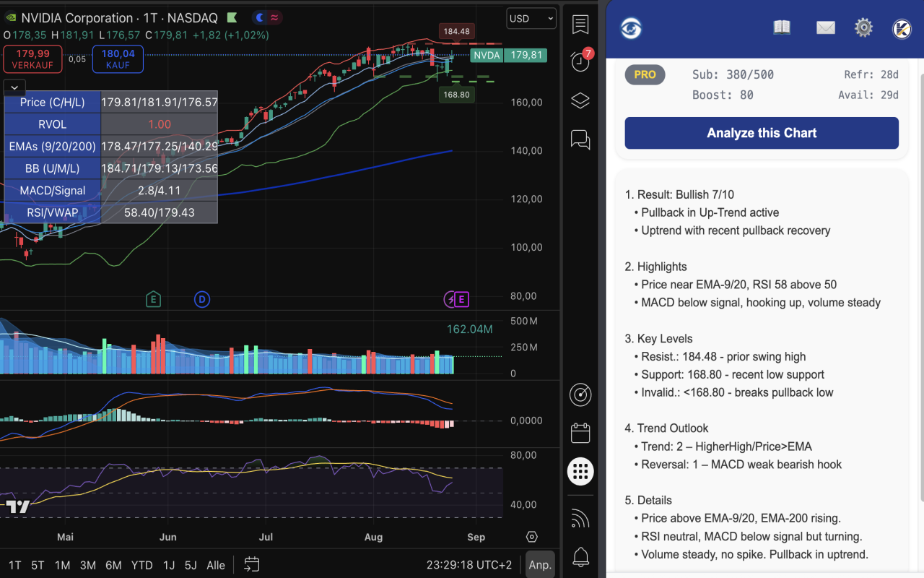Image resolution: width=924 pixels, height=578 pixels.
Task: Select the 1M time range
Action: (62, 565)
